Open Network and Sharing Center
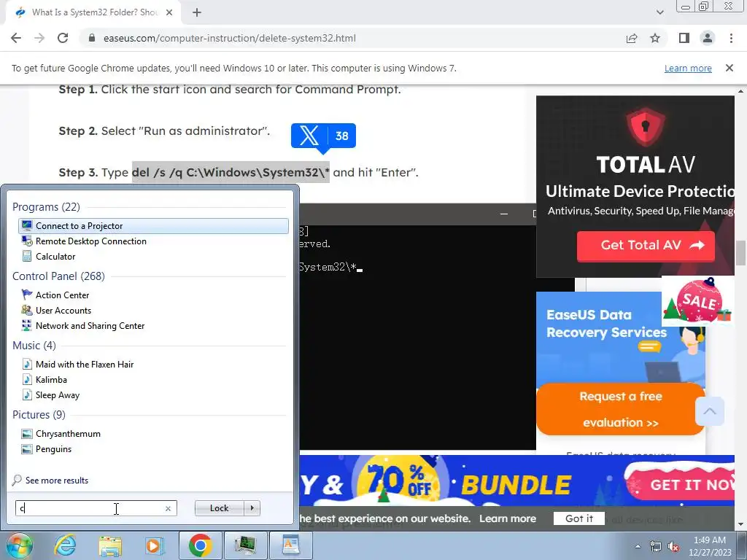 (83, 326)
